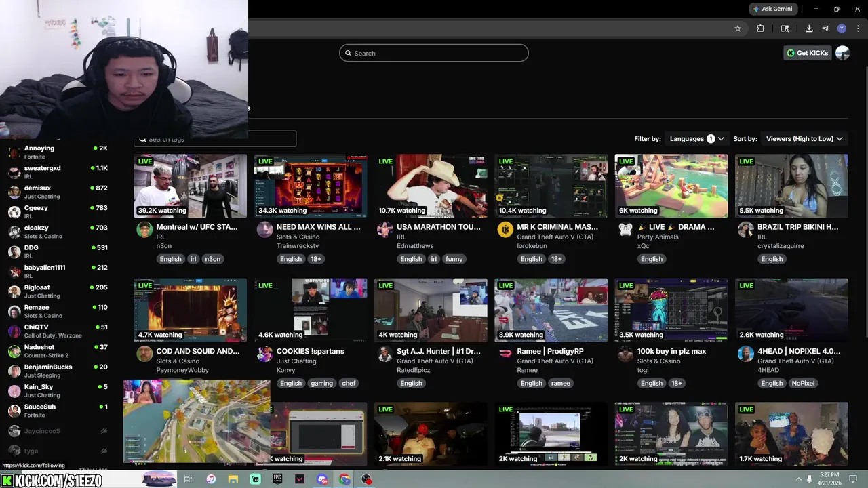The image size is (868, 488).
Task: Click n3on channel avatar
Action: pos(144,229)
